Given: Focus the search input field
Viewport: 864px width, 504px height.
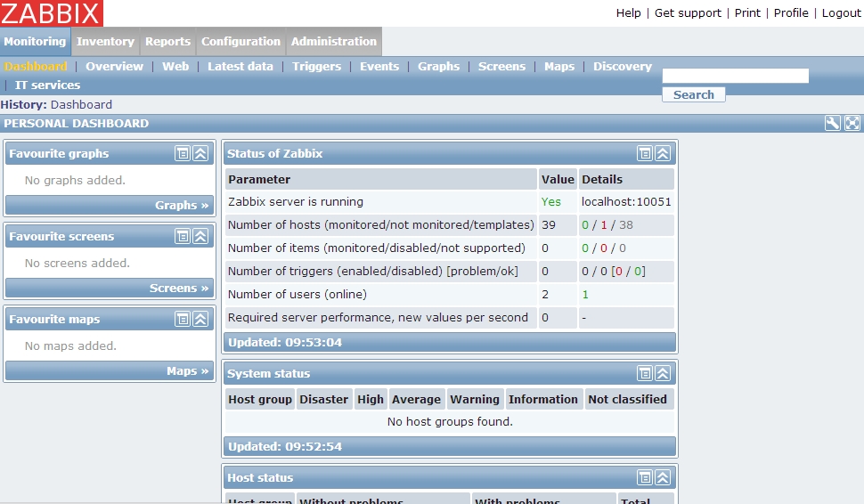Looking at the screenshot, I should [x=735, y=76].
